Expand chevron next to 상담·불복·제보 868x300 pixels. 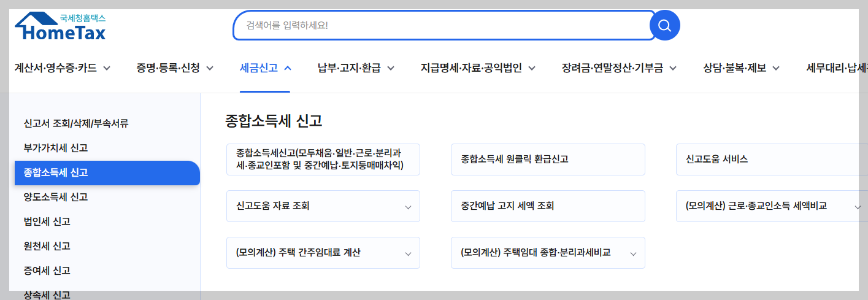[775, 68]
